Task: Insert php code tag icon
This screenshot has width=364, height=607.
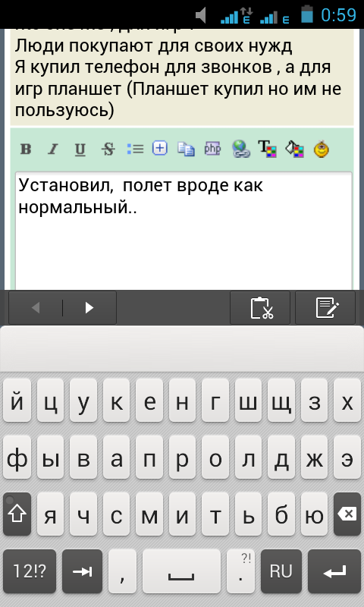Action: [212, 148]
